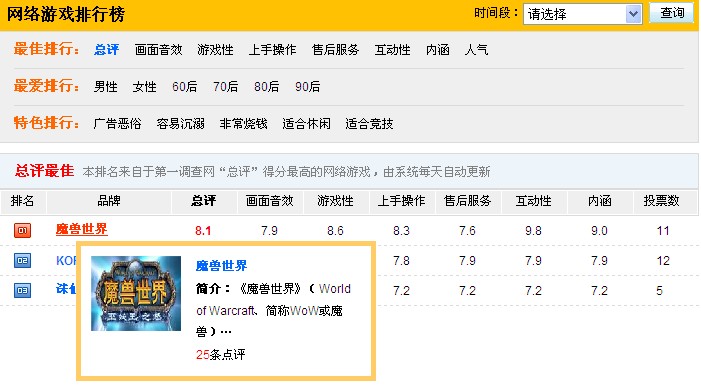The width and height of the screenshot is (701, 386).
Task: Click the rank 03 badge icon
Action: click(x=22, y=290)
